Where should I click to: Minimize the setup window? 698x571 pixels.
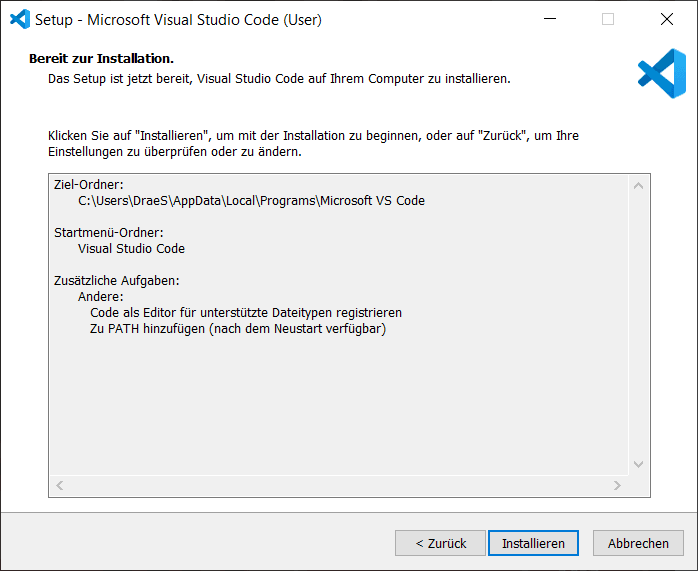click(x=549, y=19)
